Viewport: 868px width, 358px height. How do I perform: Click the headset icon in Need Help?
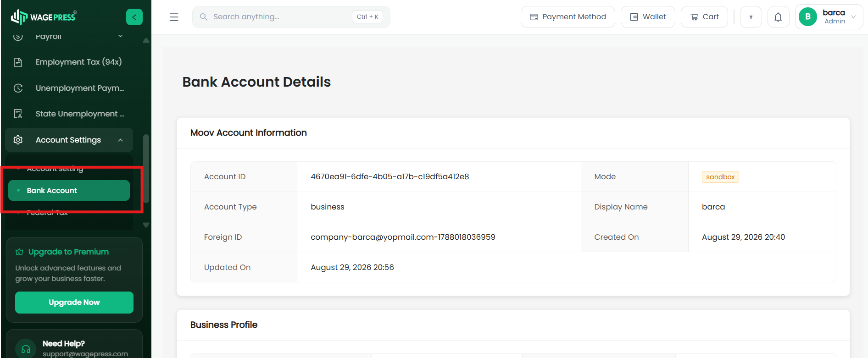[26, 349]
